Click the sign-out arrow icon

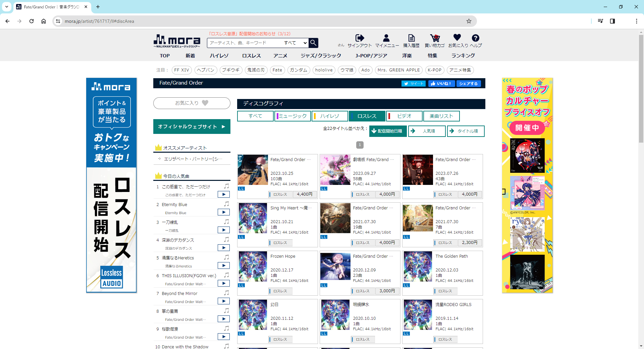360,38
